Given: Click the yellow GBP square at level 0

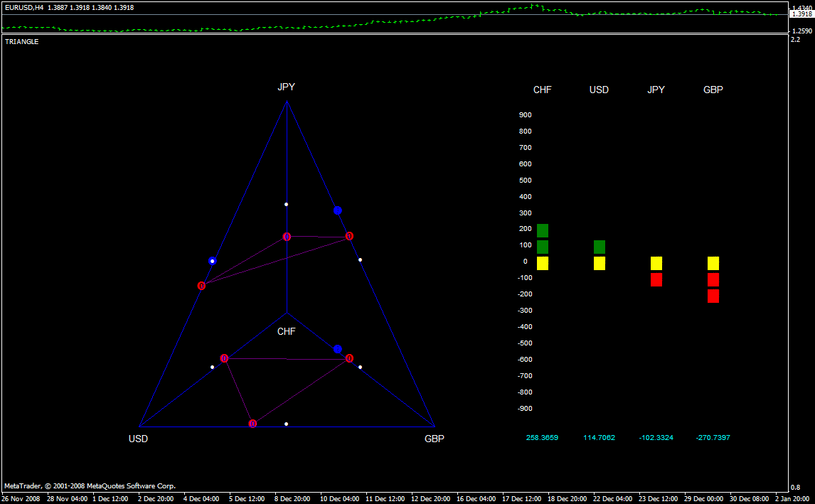Looking at the screenshot, I should pyautogui.click(x=713, y=264).
